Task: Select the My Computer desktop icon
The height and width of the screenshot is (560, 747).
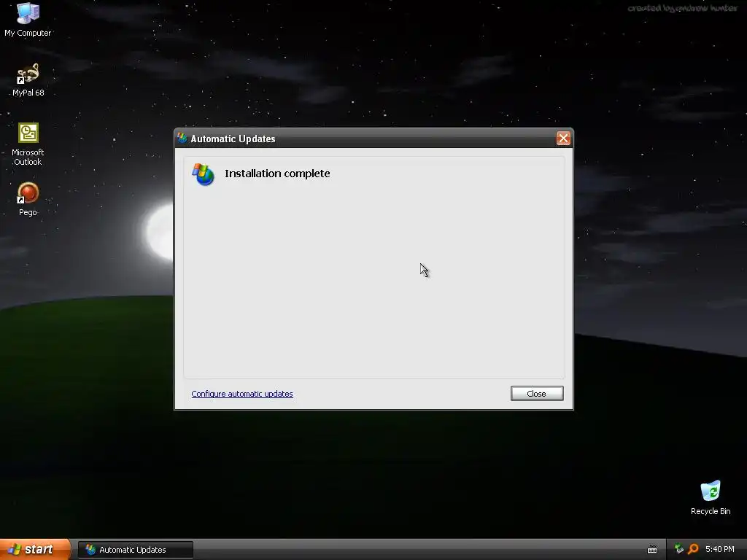Action: point(28,20)
